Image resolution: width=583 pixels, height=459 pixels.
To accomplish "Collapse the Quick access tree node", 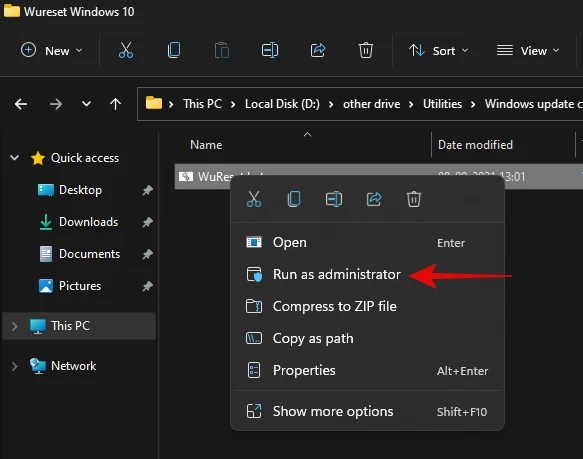I will 15,158.
